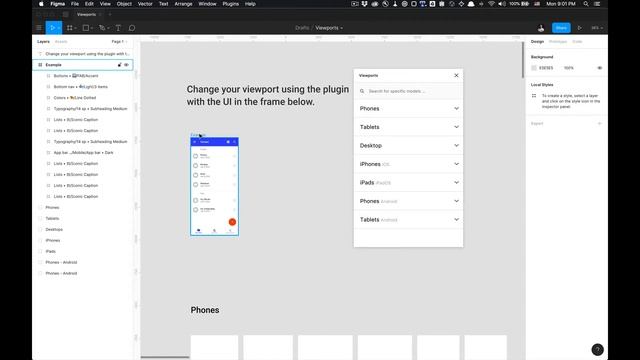This screenshot has width=640, height=360.
Task: Click the search magnifier in Viewports panel
Action: tap(362, 91)
